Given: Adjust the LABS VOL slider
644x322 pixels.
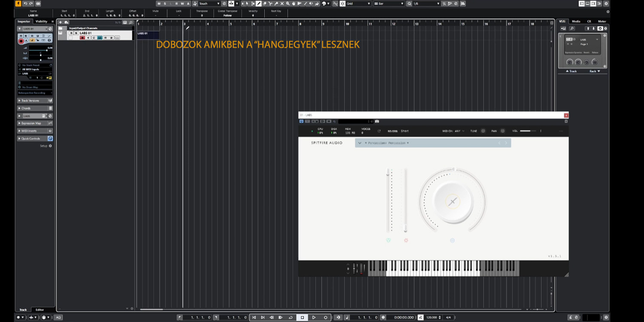Looking at the screenshot, I should coord(528,131).
